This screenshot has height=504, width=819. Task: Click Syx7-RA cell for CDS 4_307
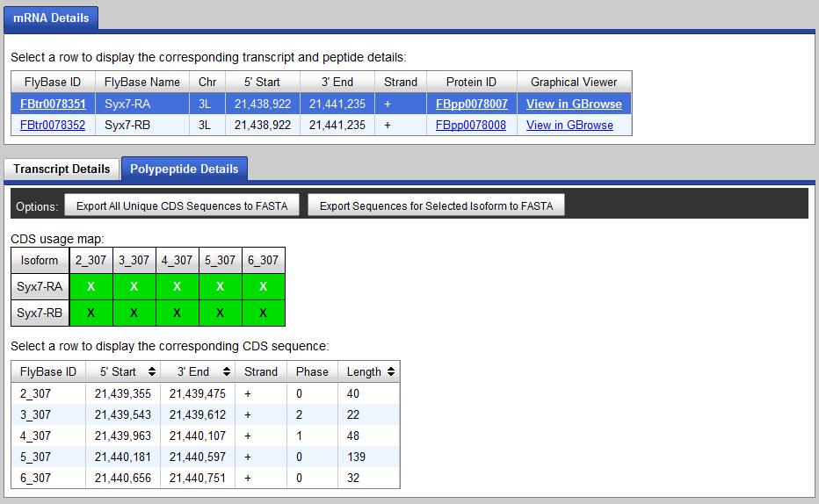click(177, 286)
